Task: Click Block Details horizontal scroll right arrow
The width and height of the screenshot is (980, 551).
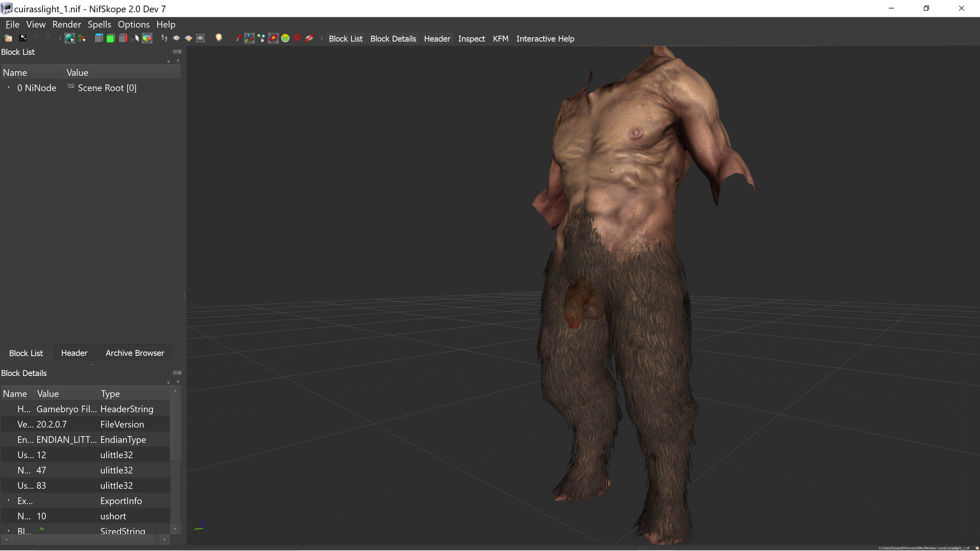Action: [164, 539]
